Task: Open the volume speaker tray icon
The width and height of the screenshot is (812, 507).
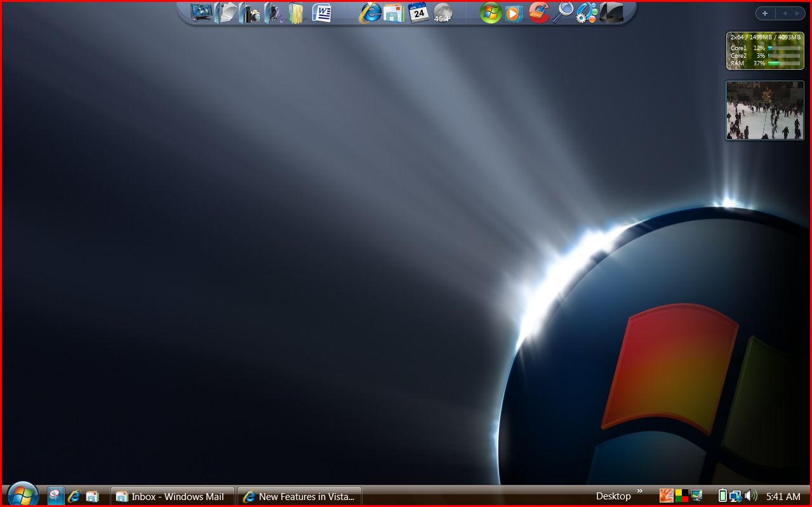Action: click(x=751, y=496)
